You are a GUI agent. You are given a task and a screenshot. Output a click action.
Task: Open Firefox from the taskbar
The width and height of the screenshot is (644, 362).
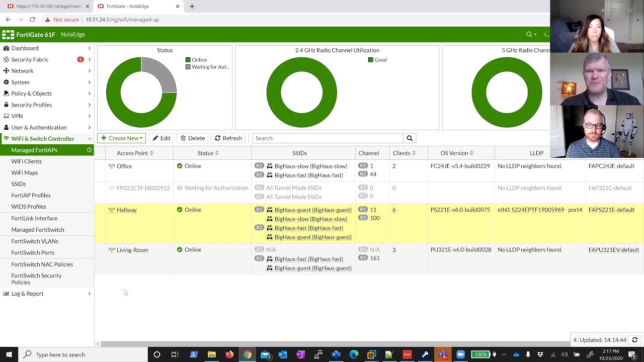[229, 354]
